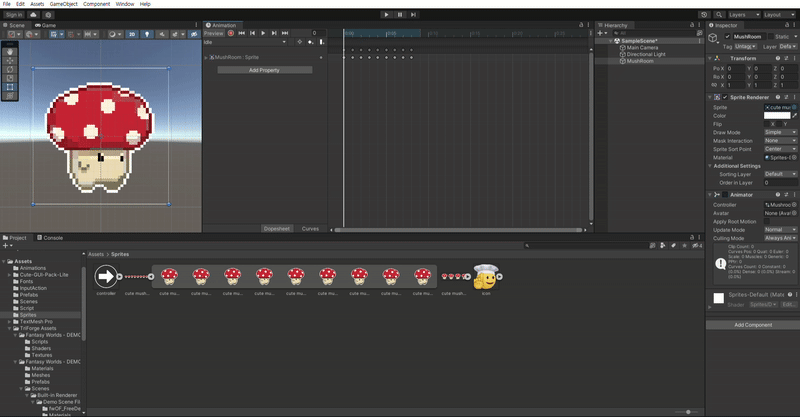
Task: Click the Add Component button
Action: pyautogui.click(x=753, y=325)
